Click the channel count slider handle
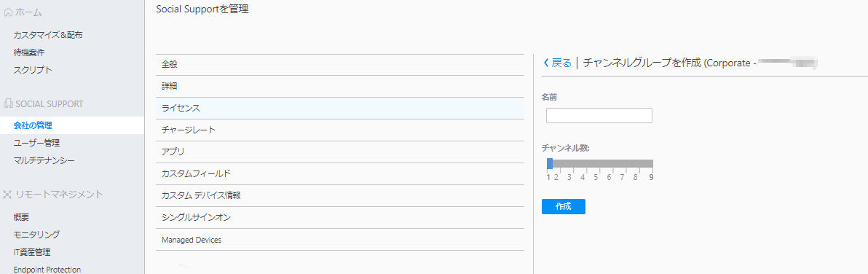The width and height of the screenshot is (868, 274). 550,163
